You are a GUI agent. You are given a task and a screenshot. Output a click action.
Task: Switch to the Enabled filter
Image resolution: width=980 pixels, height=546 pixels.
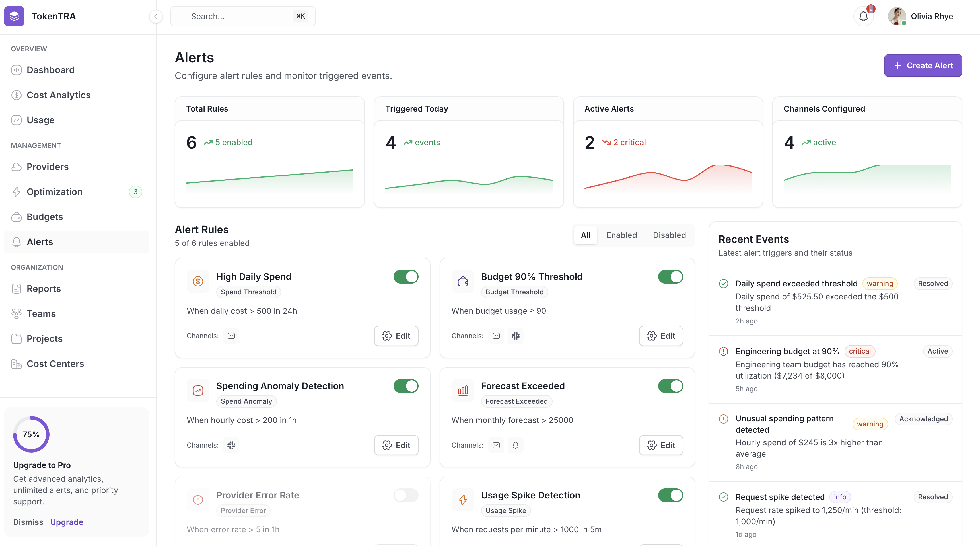[621, 235]
